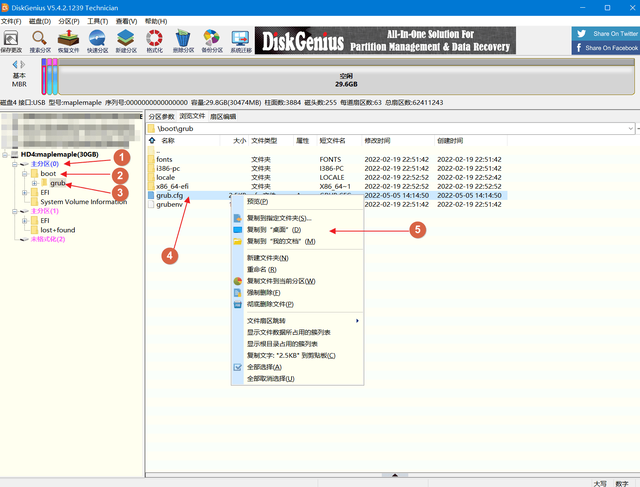Choose 全部取消选择(U) in context menu
The height and width of the screenshot is (487, 640).
click(297, 378)
